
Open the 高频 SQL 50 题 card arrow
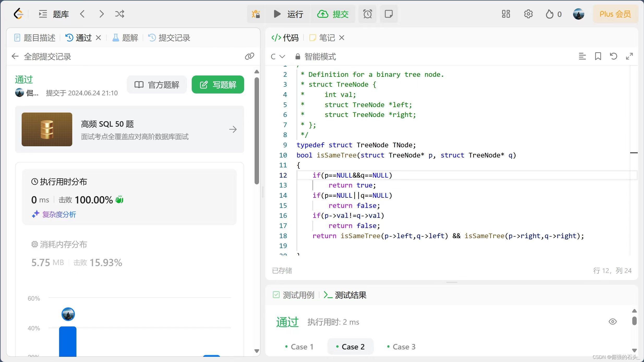[233, 129]
